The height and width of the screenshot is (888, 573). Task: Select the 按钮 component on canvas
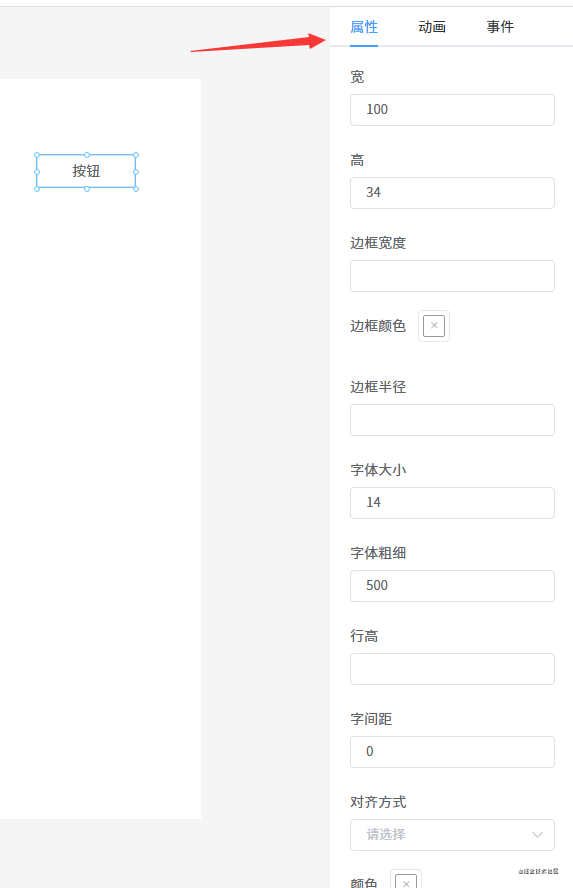(x=86, y=172)
